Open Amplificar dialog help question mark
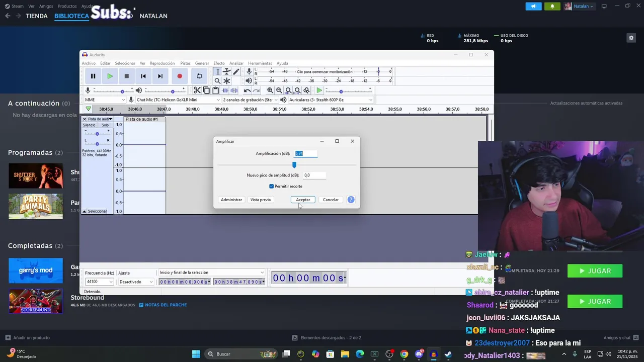Viewport: 644px width, 362px height. coord(351,200)
